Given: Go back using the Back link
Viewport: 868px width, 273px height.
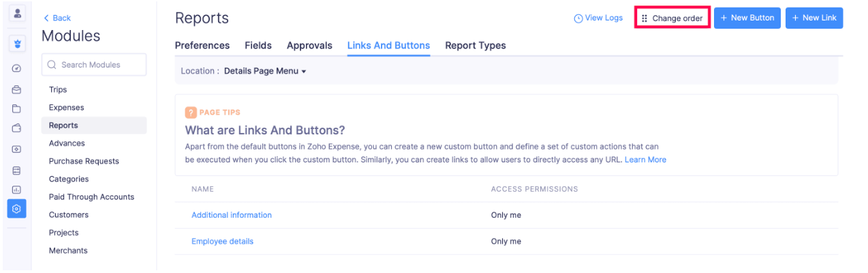Looking at the screenshot, I should 57,18.
